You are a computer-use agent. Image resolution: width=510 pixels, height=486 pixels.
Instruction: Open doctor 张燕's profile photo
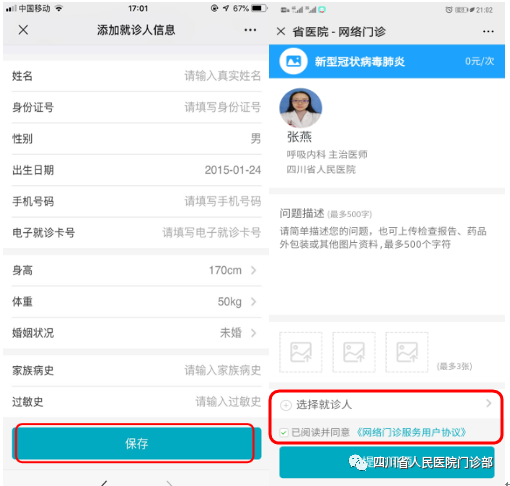point(301,108)
